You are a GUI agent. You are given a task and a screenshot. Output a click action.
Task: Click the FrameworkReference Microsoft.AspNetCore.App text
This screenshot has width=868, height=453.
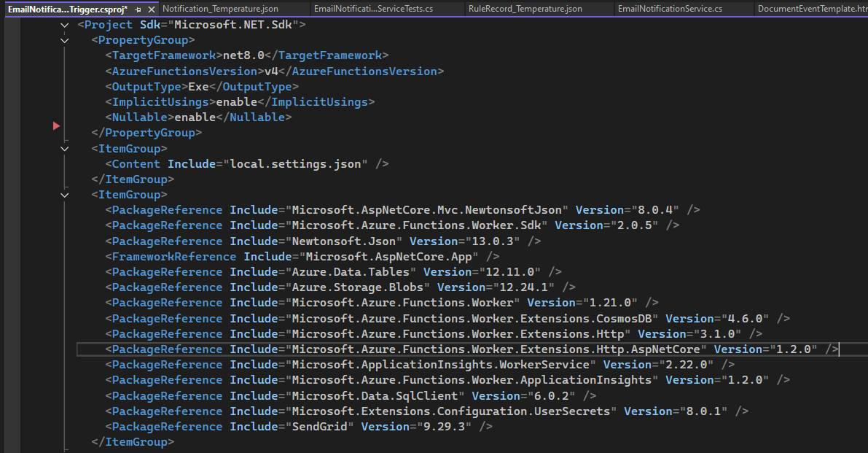[x=388, y=256]
